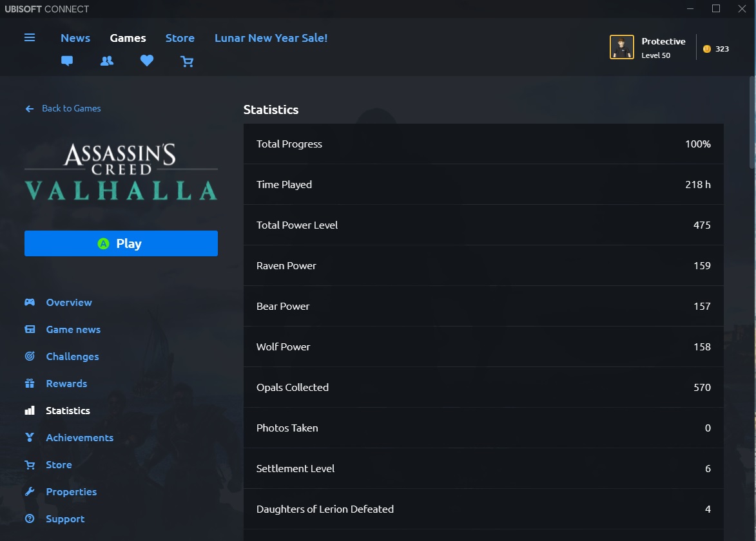This screenshot has width=756, height=541.
Task: Select the Time Played row
Action: click(483, 184)
